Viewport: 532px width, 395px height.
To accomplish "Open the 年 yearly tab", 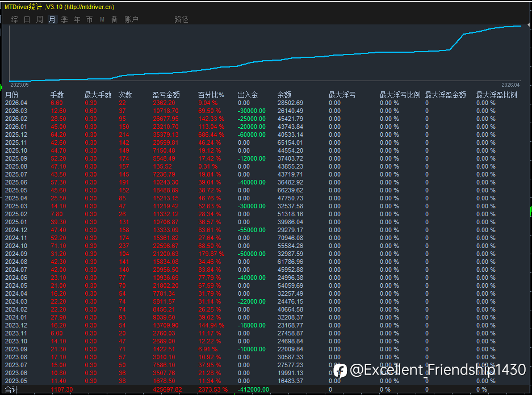I will (x=77, y=19).
